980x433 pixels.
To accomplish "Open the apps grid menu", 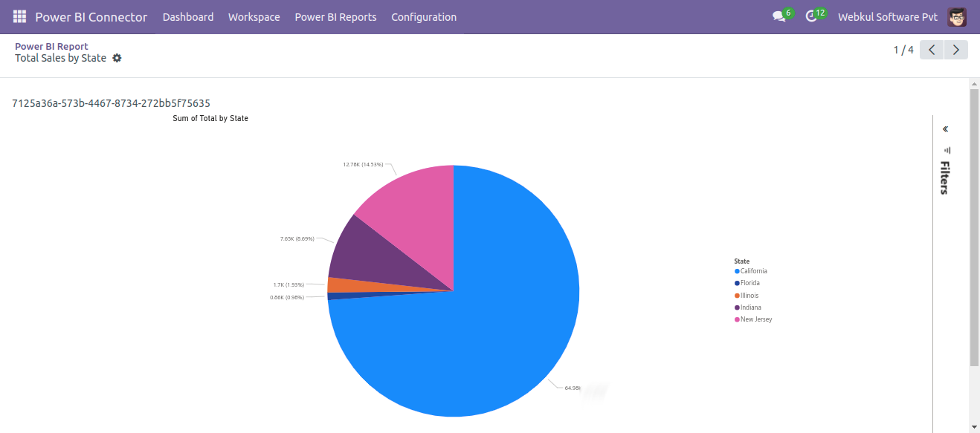I will tap(19, 16).
